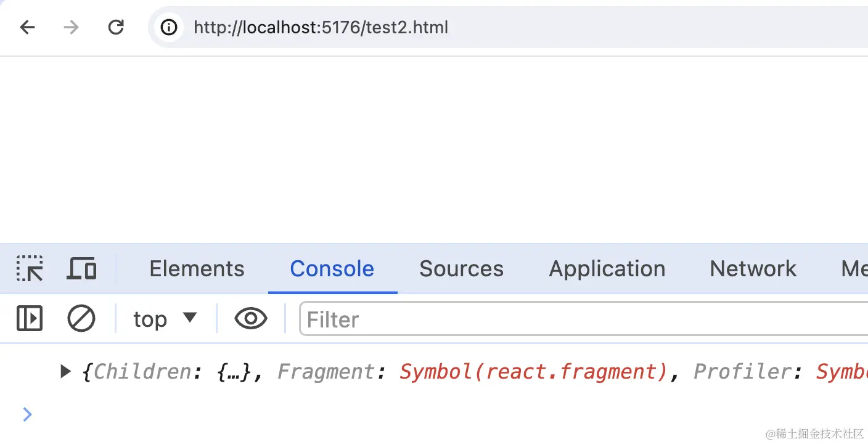Click the browser forward arrow
The image size is (868, 444).
point(72,27)
